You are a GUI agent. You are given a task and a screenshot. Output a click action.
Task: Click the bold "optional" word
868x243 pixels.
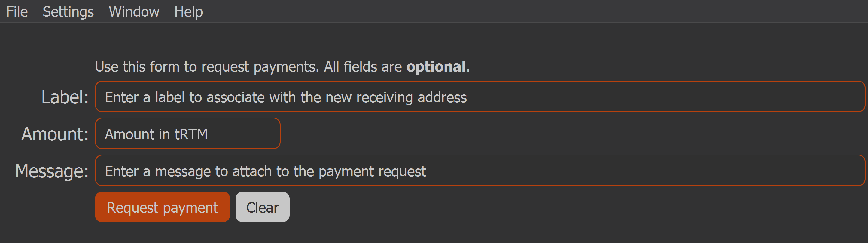coord(436,66)
